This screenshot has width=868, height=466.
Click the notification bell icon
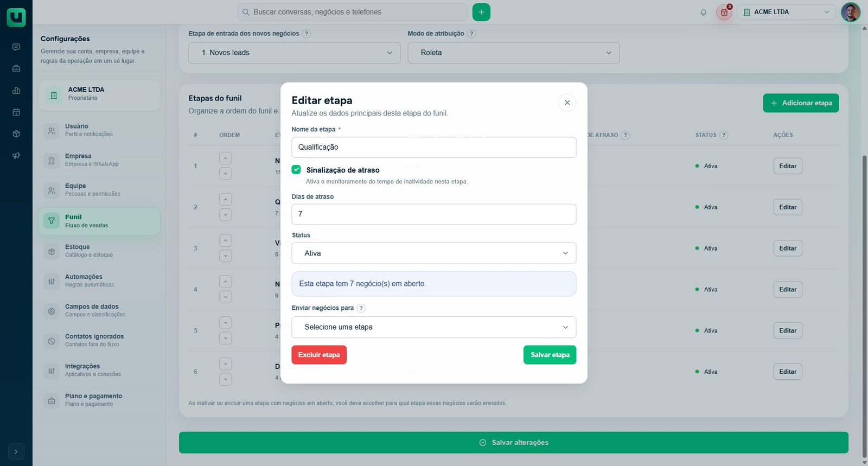703,12
